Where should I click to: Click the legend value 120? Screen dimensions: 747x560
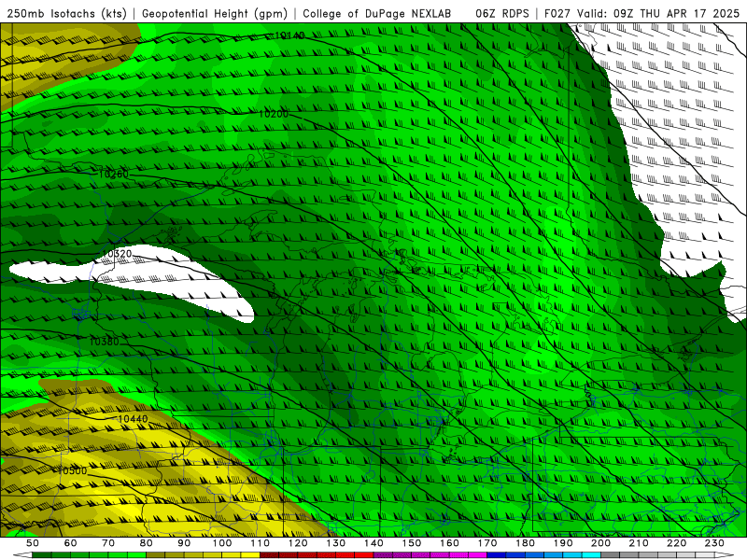pos(298,543)
